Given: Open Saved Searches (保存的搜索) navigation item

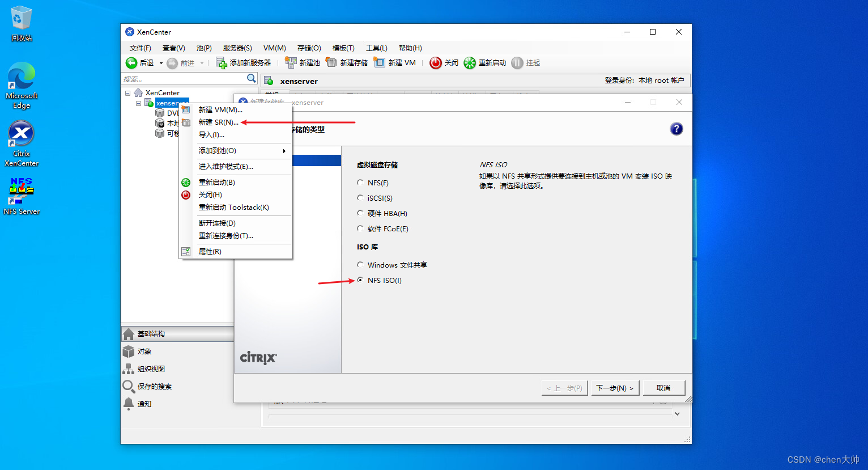Looking at the screenshot, I should point(177,387).
